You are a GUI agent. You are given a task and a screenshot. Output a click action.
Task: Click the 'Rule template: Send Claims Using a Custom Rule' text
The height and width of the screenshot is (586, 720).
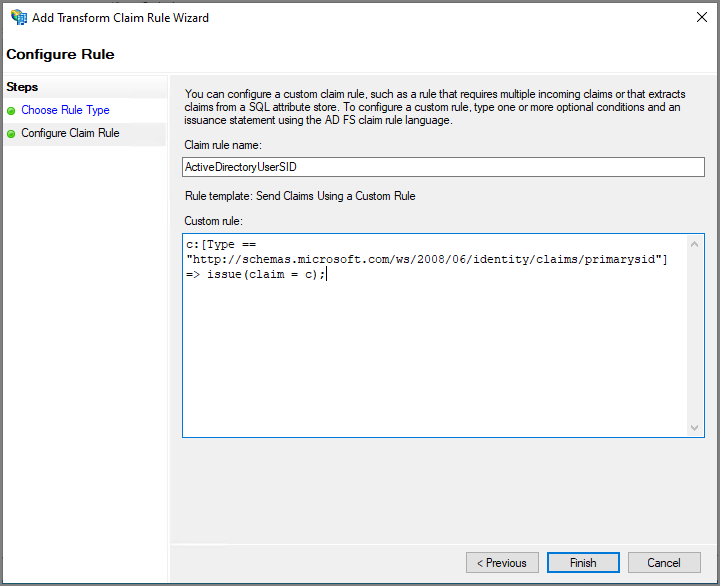click(x=300, y=196)
